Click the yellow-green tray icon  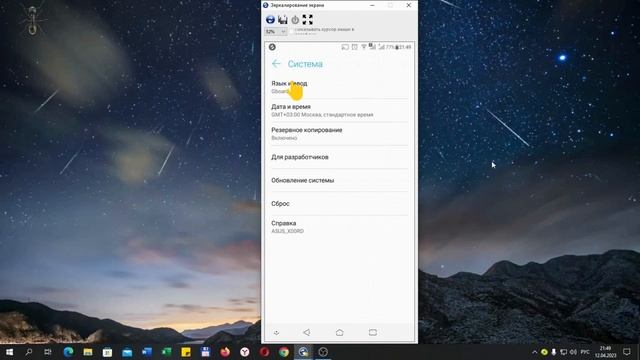pyautogui.click(x=544, y=352)
